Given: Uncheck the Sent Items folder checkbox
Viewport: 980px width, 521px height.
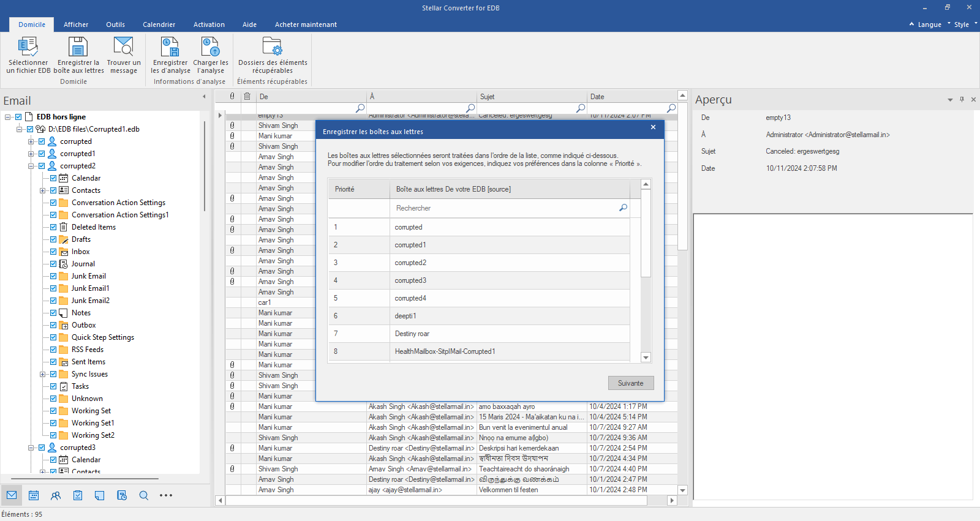Looking at the screenshot, I should [53, 362].
